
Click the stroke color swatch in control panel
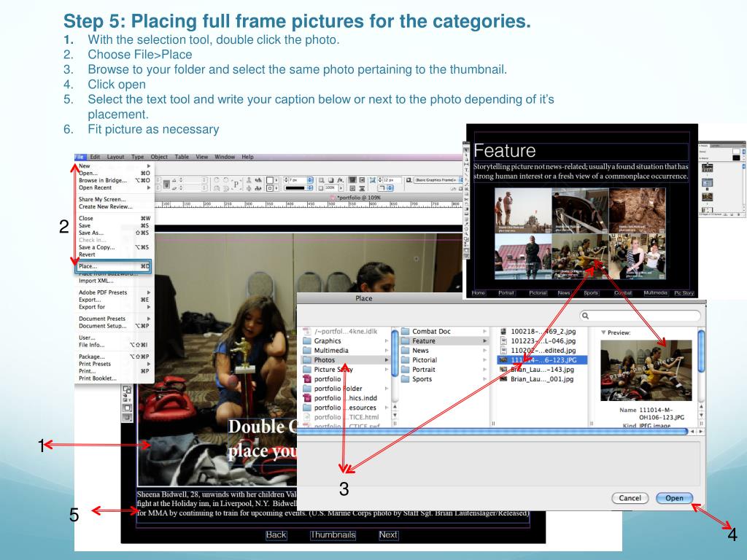click(x=270, y=188)
